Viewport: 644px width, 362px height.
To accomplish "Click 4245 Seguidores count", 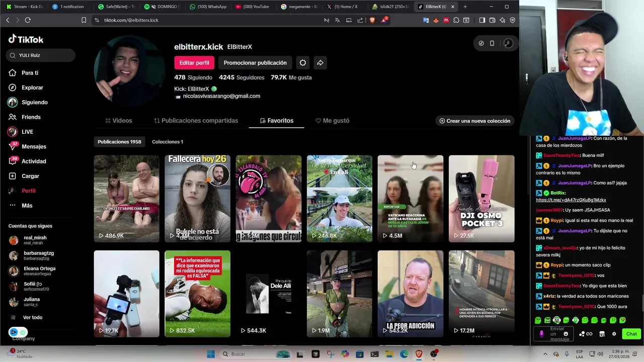I will coord(242,77).
